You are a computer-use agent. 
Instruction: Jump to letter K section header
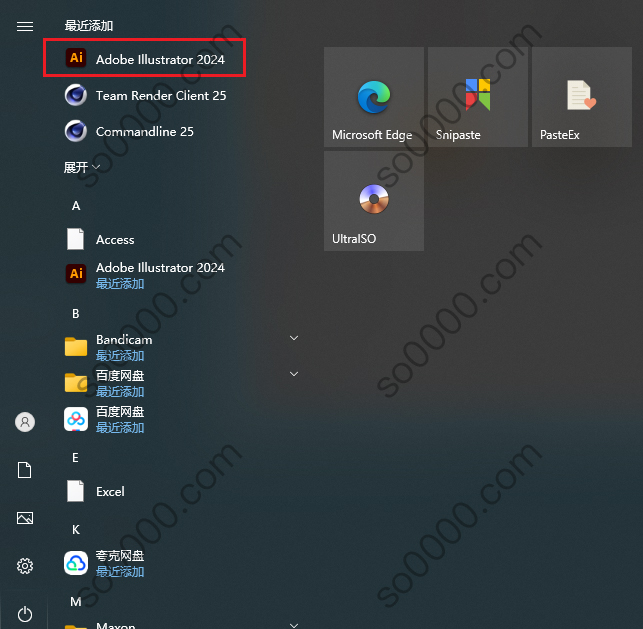coord(76,530)
